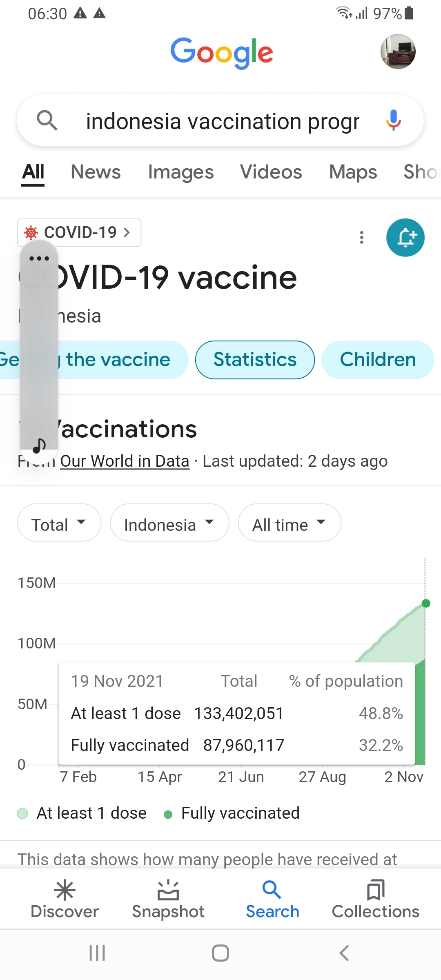
Task: Open the profile avatar picture
Action: 398,51
